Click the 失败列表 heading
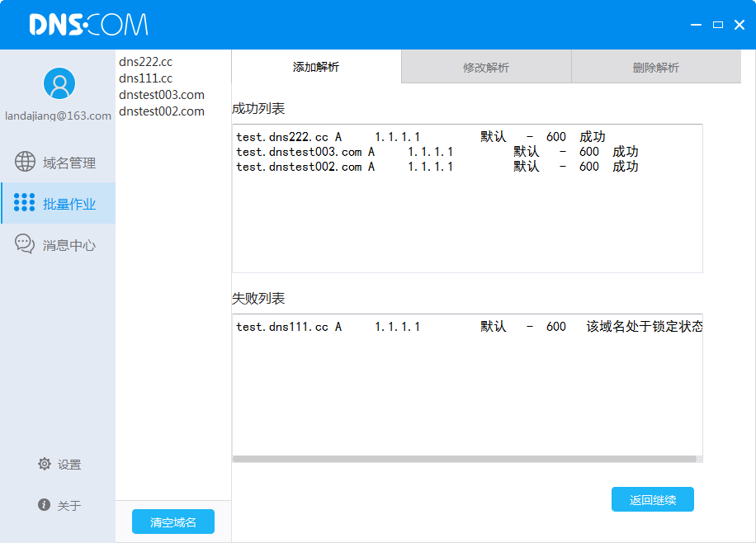Image resolution: width=756 pixels, height=543 pixels. click(258, 299)
